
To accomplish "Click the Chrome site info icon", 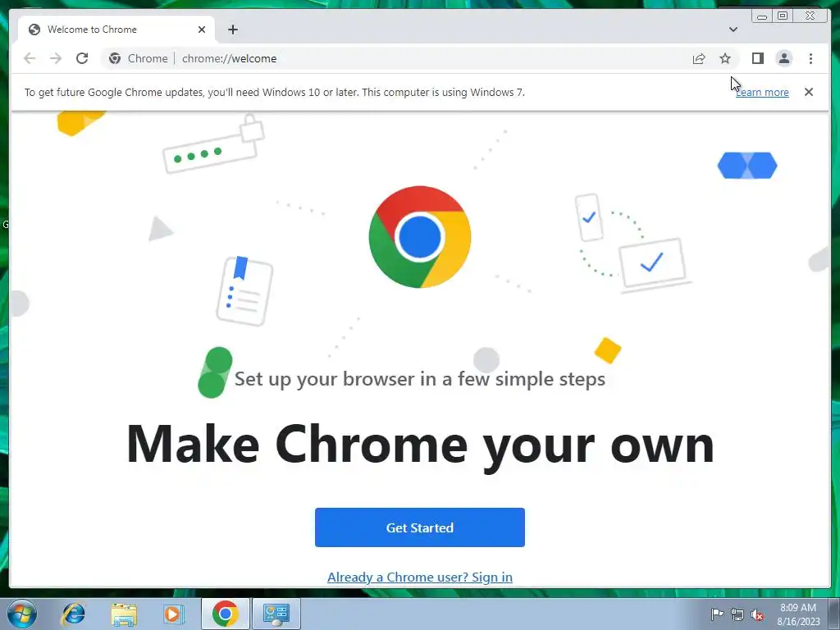I will [115, 58].
